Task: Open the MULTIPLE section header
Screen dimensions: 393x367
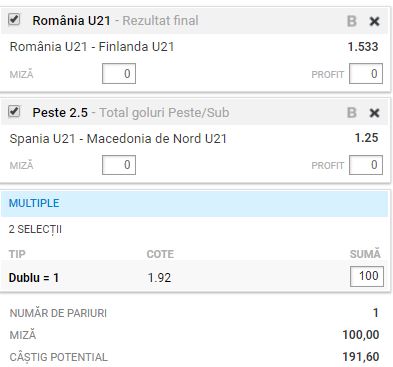Action: [194, 203]
